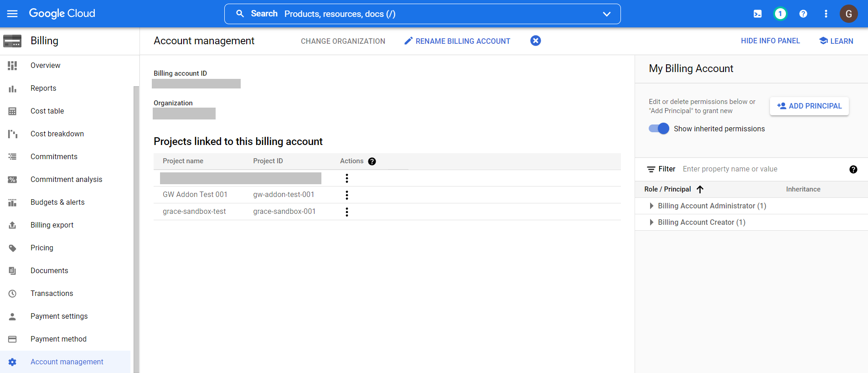Click the search magnifier icon
Image resolution: width=868 pixels, height=373 pixels.
click(240, 14)
